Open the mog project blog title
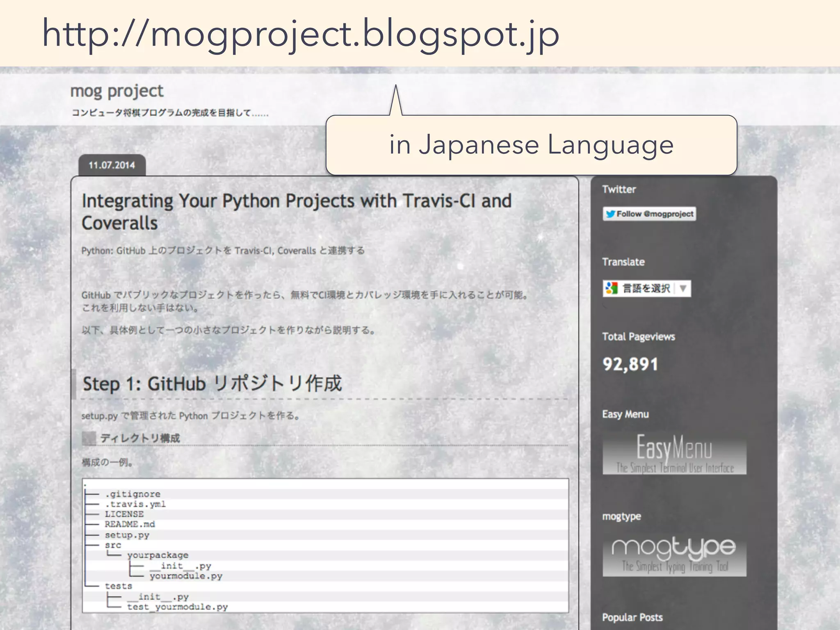The height and width of the screenshot is (630, 840). tap(117, 91)
